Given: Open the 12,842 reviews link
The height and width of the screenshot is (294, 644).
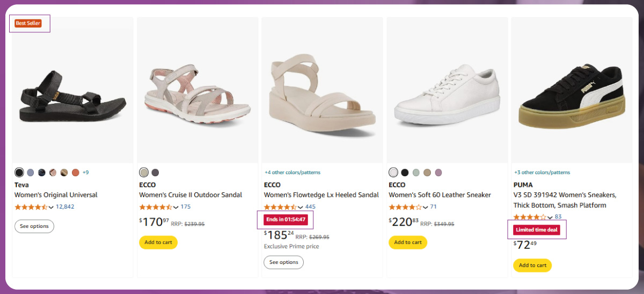Looking at the screenshot, I should point(65,207).
